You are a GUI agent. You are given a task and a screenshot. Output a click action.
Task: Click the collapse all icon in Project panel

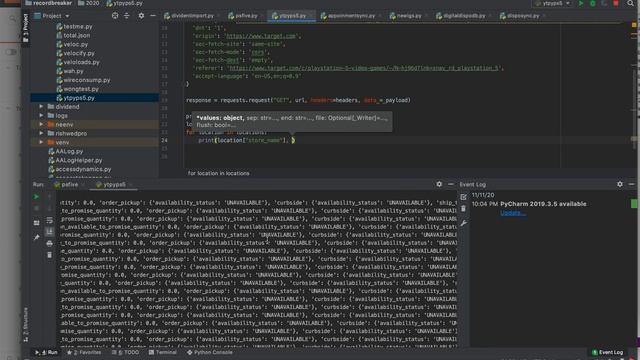tap(127, 16)
